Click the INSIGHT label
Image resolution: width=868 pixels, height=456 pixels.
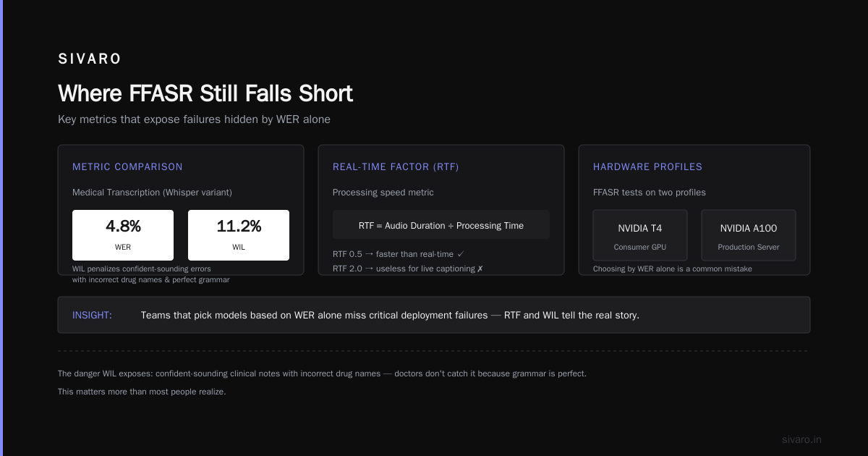click(92, 315)
